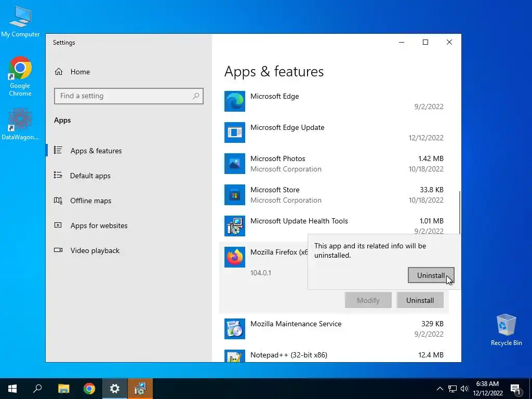Click the Video playback camera icon

tap(58, 250)
